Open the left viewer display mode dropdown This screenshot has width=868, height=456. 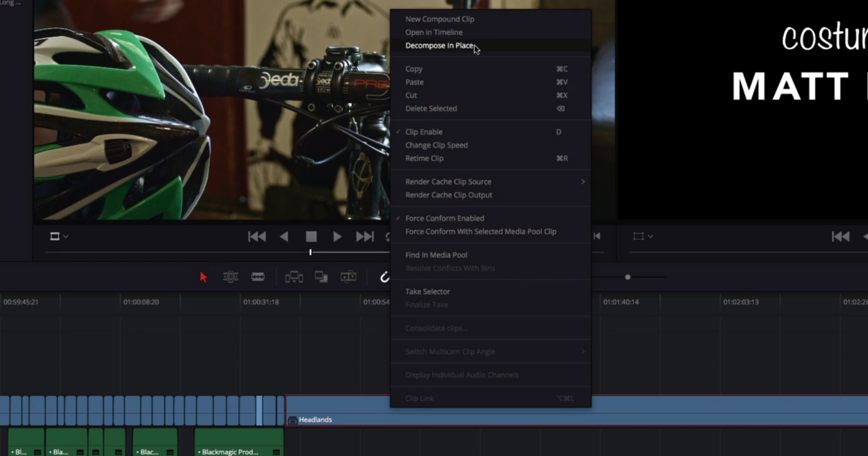click(x=58, y=236)
